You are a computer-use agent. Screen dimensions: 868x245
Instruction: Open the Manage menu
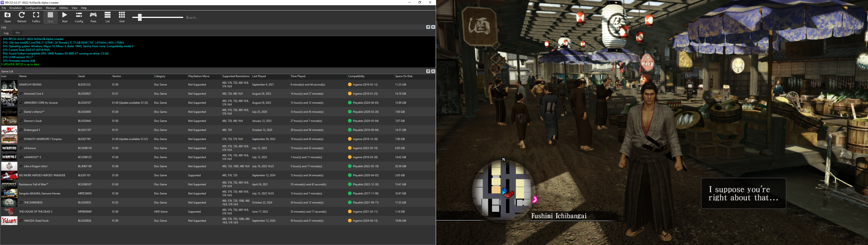[x=51, y=8]
